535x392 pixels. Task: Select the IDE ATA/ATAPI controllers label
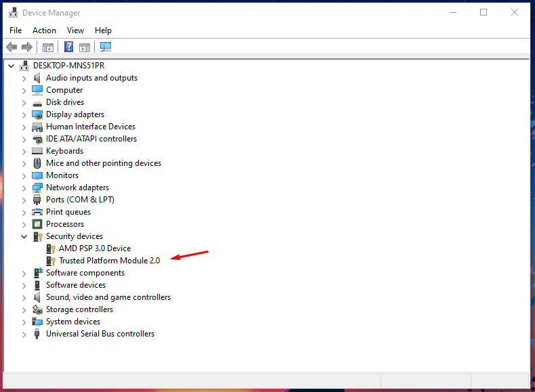(91, 139)
